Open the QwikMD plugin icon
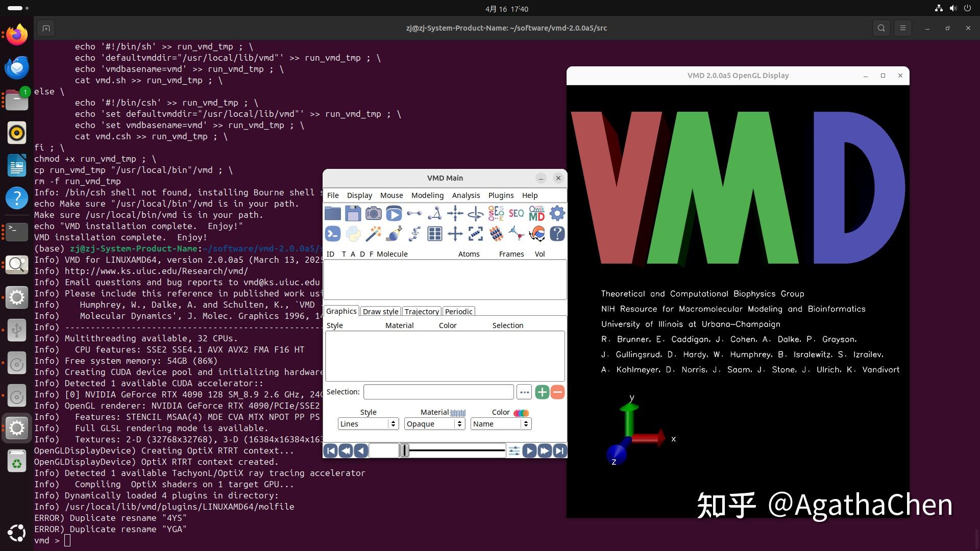The image size is (980, 551). (536, 213)
